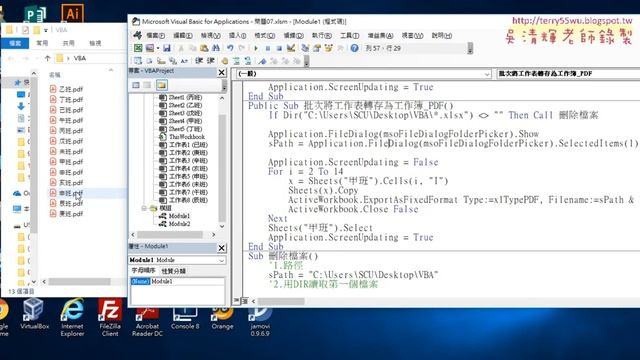Click the Comment Block icon
640x360 pixels.
point(236,61)
